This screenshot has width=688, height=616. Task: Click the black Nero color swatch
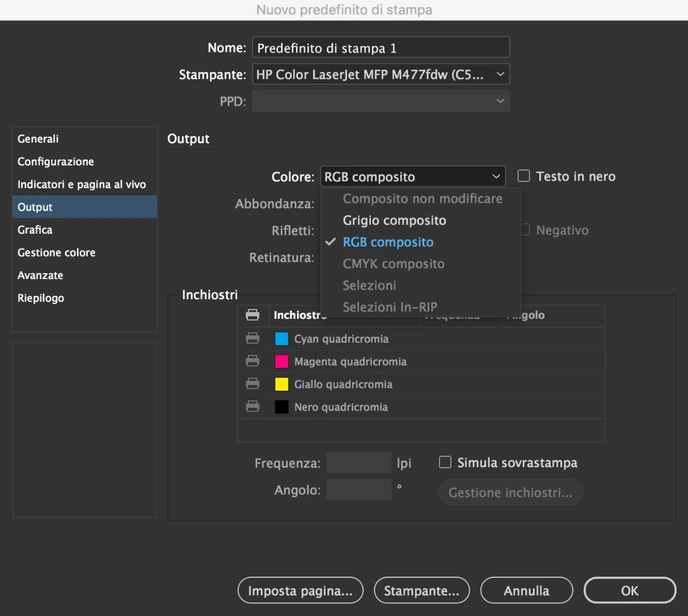click(x=282, y=407)
